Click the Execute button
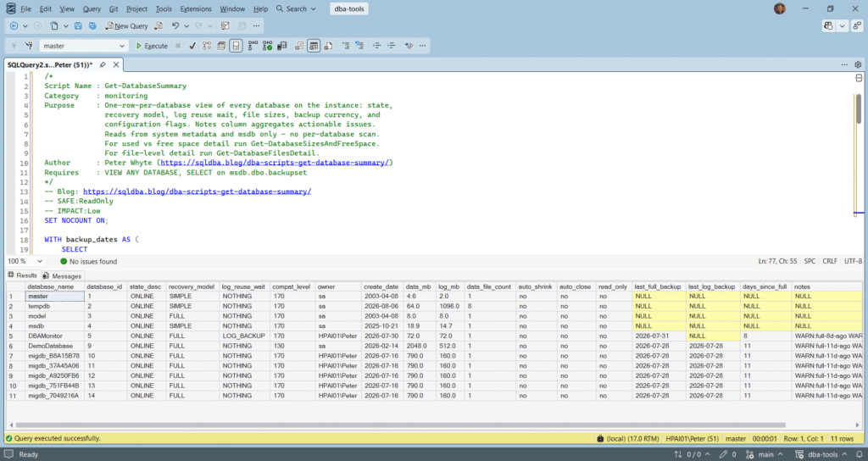868x461 pixels. coord(152,46)
